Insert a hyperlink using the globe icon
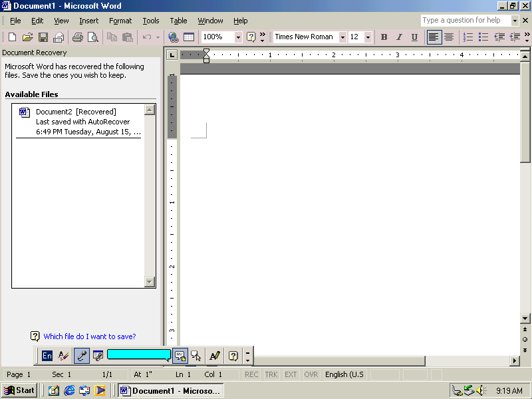The height and width of the screenshot is (399, 532). (x=174, y=37)
